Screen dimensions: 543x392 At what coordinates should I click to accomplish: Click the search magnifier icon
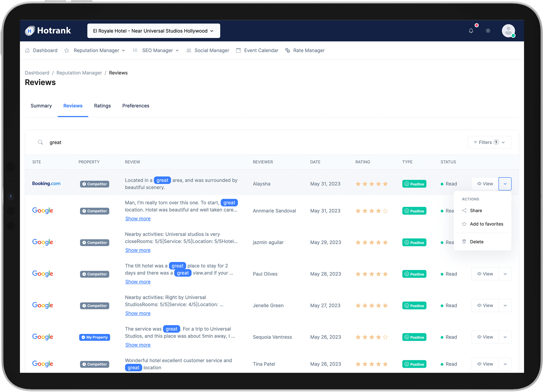(x=41, y=142)
